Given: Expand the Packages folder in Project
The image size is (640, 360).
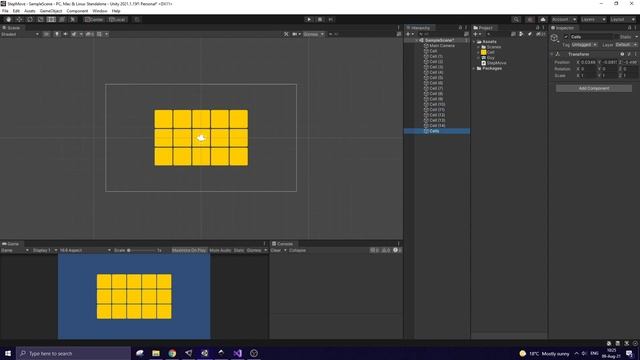Looking at the screenshot, I should tap(474, 69).
